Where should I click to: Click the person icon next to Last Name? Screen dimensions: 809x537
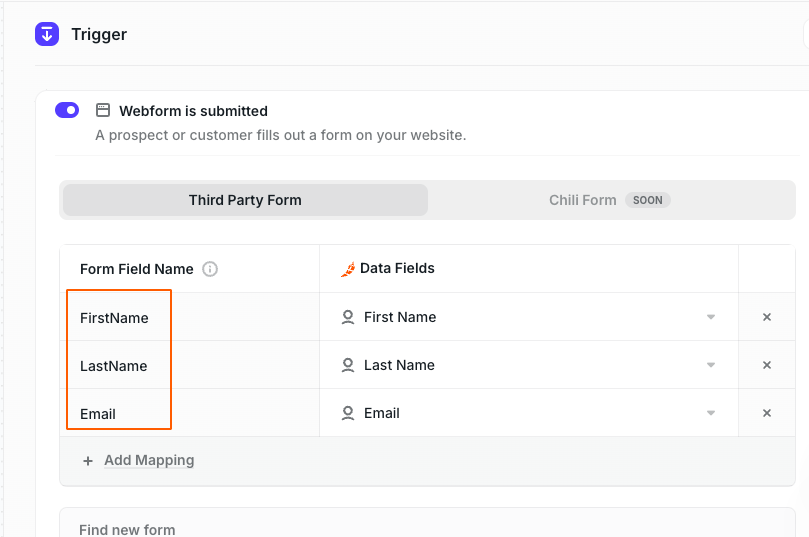(348, 365)
